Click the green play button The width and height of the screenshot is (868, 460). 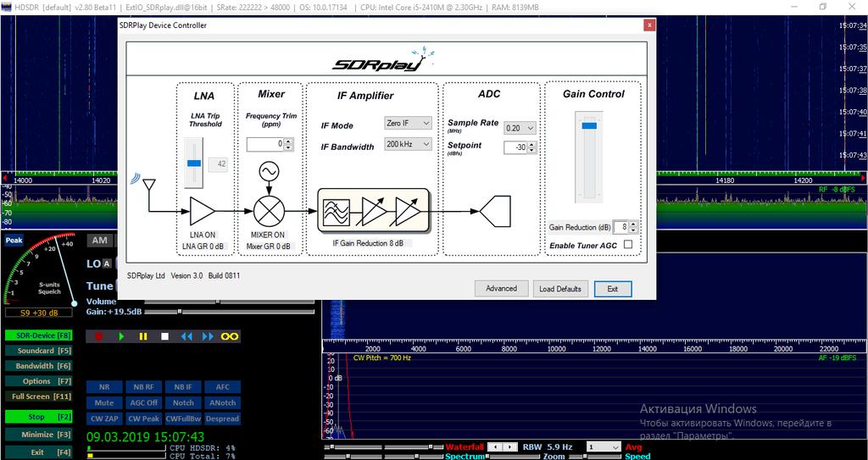coord(121,336)
